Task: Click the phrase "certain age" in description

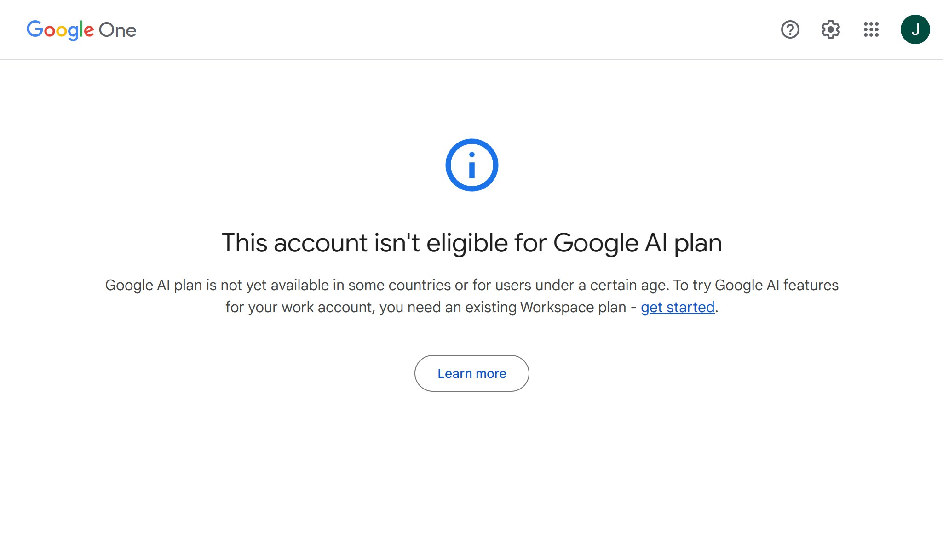Action: pyautogui.click(x=629, y=285)
